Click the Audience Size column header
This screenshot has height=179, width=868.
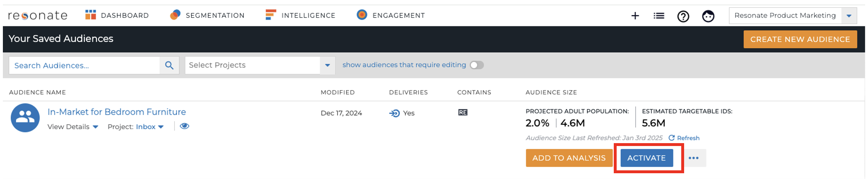coord(551,92)
